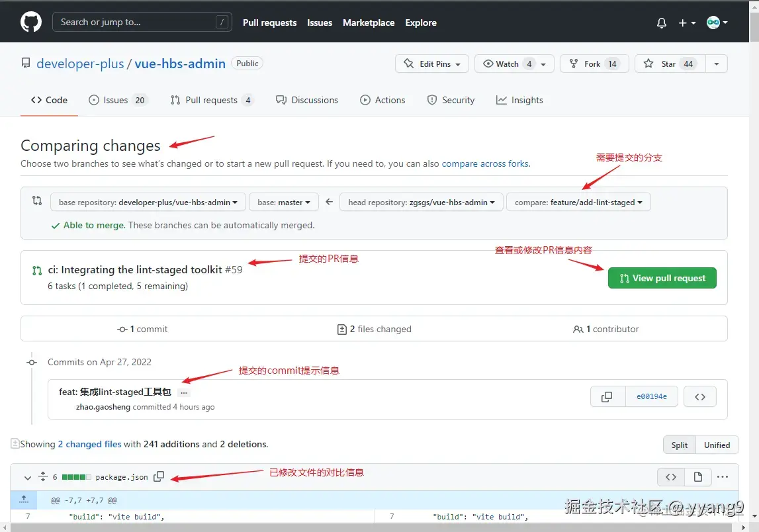This screenshot has width=759, height=532.
Task: Select the Split diff view
Action: click(679, 445)
